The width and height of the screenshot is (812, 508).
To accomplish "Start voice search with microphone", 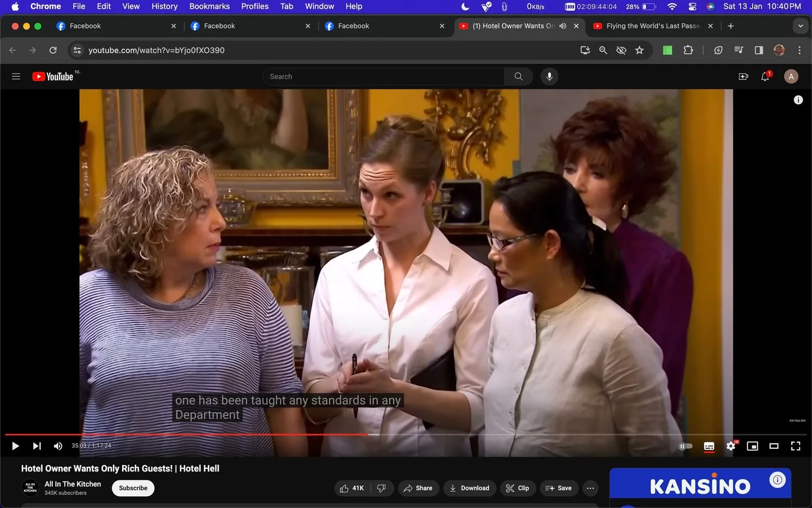I will 549,77.
